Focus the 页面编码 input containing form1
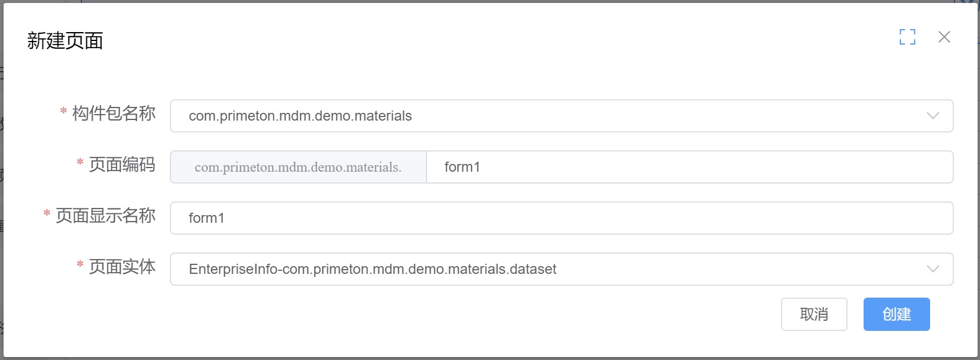 pos(690,167)
